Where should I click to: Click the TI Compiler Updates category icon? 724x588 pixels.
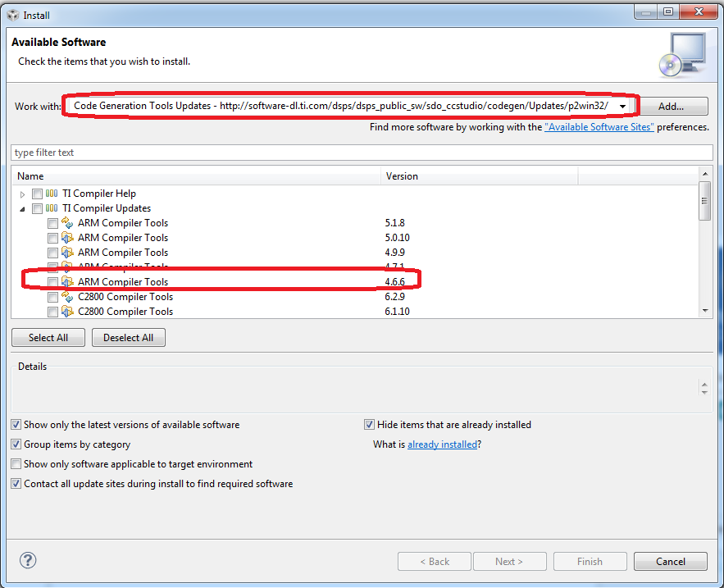(52, 208)
